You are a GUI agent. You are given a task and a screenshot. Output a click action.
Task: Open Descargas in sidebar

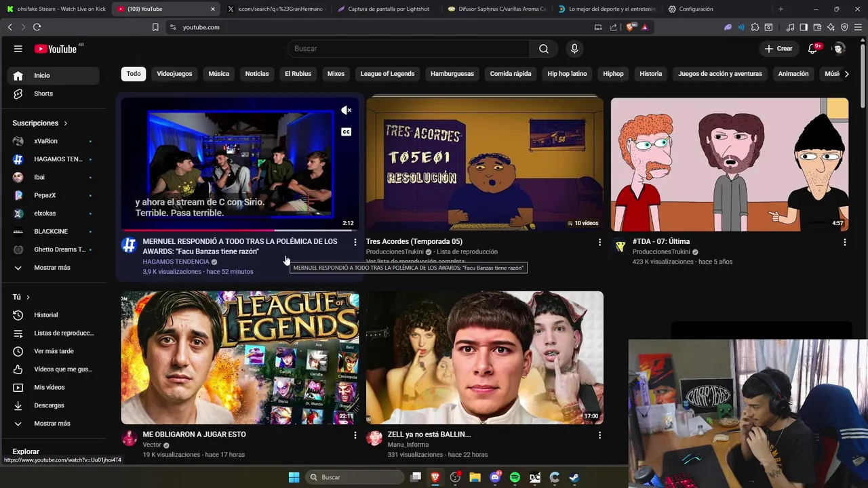coord(54,405)
